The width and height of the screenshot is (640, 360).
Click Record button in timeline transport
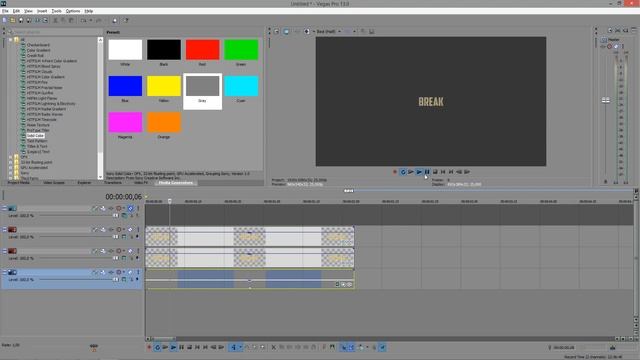[149, 347]
